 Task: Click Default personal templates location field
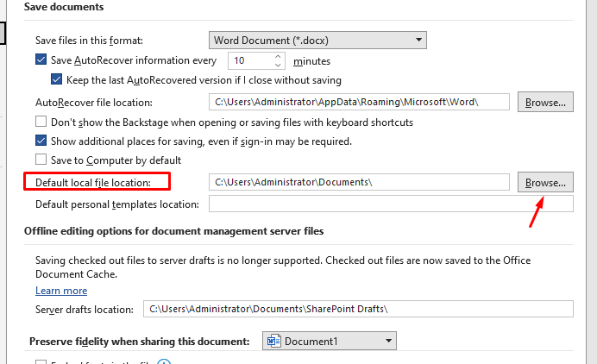(x=391, y=204)
